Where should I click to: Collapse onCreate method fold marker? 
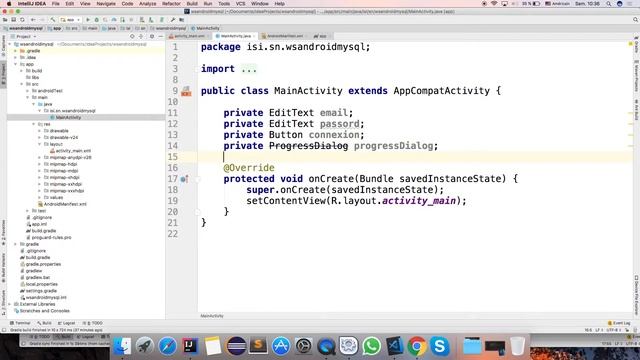pos(198,179)
